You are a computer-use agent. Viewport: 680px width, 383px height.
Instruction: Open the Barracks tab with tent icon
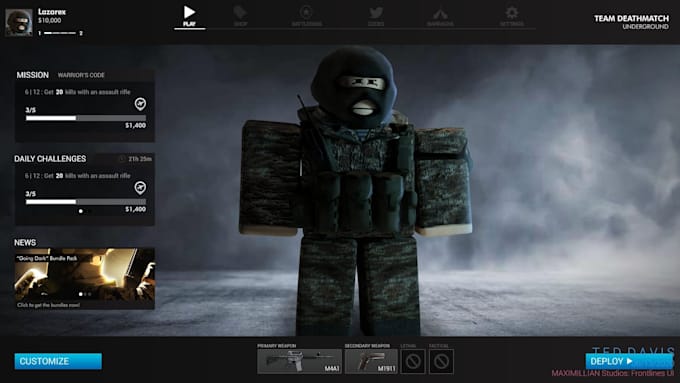click(x=440, y=17)
